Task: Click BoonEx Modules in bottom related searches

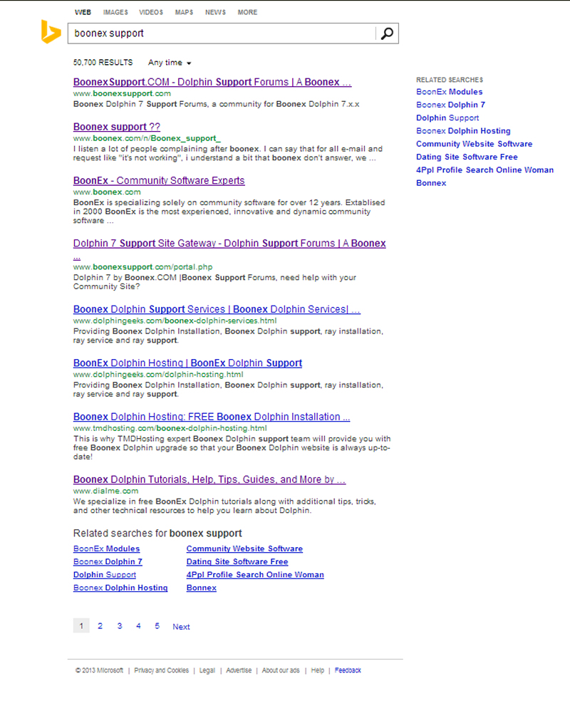Action: pyautogui.click(x=106, y=548)
